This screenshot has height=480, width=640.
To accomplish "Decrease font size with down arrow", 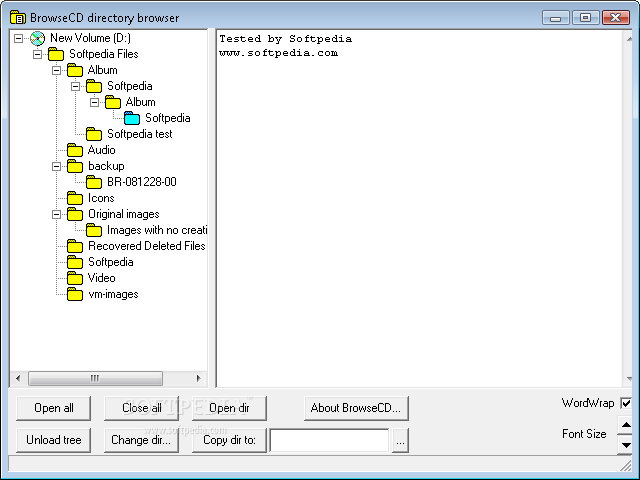I will 625,444.
